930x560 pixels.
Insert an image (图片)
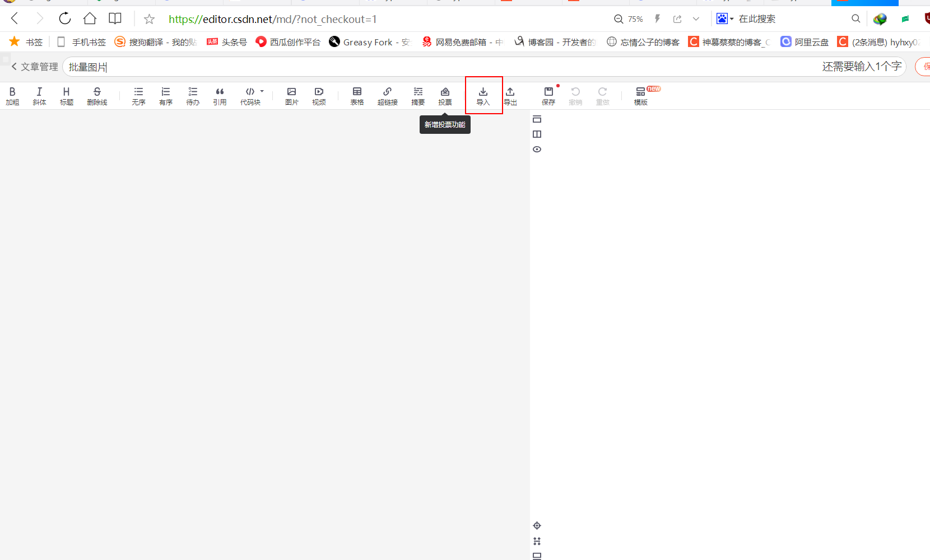[x=291, y=96]
